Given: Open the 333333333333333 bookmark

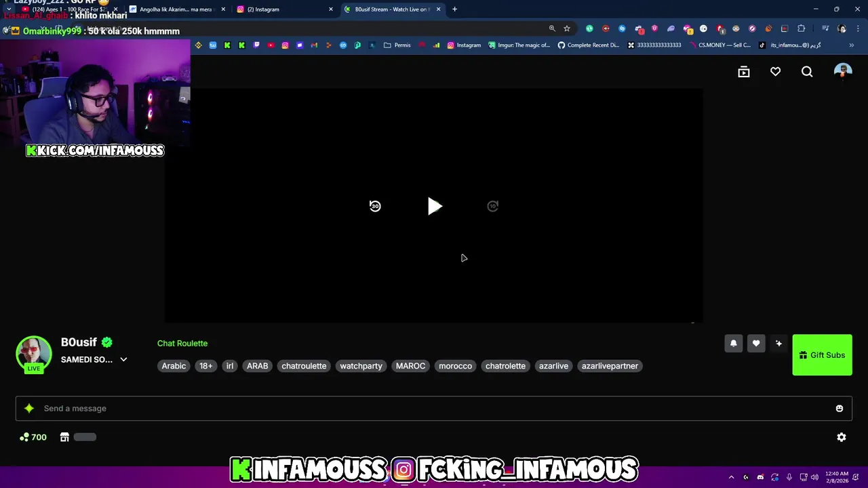Looking at the screenshot, I should [x=654, y=45].
